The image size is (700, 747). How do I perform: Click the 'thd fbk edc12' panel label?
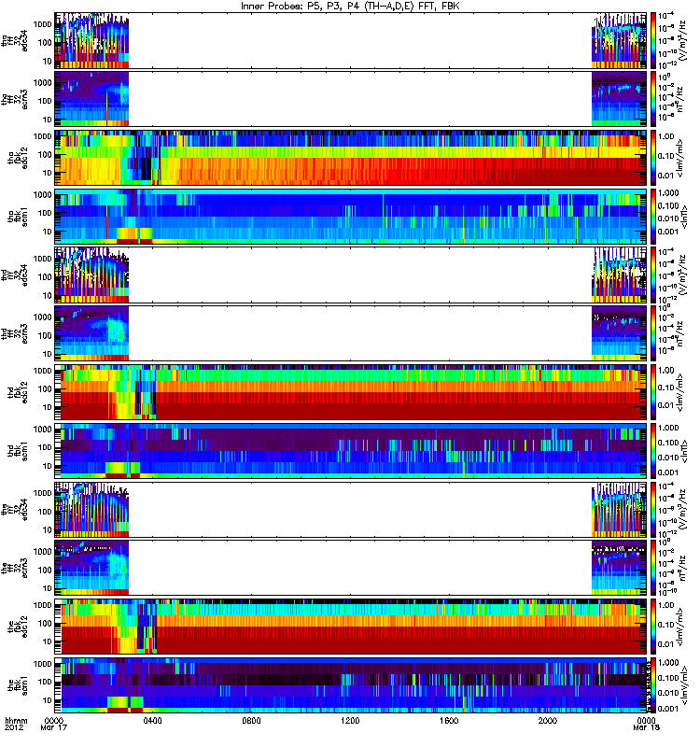coord(18,392)
